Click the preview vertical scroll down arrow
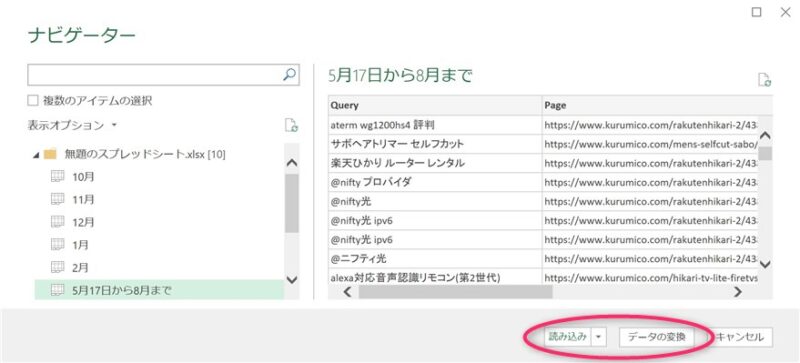800x363 pixels. point(765,264)
